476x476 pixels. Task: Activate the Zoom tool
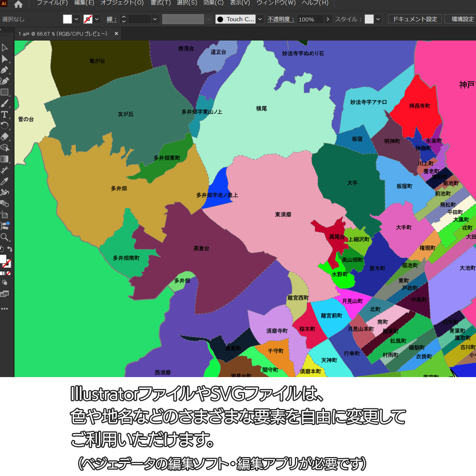[4, 237]
